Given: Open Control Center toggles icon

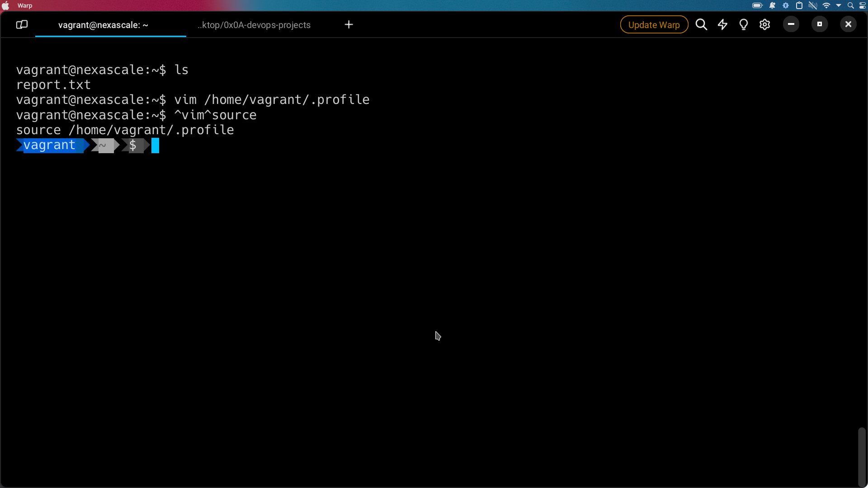Looking at the screenshot, I should point(863,5).
